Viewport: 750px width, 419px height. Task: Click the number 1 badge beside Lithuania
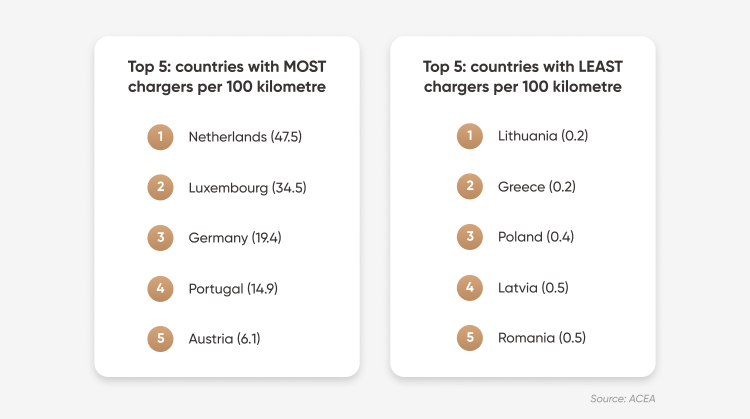pyautogui.click(x=470, y=136)
